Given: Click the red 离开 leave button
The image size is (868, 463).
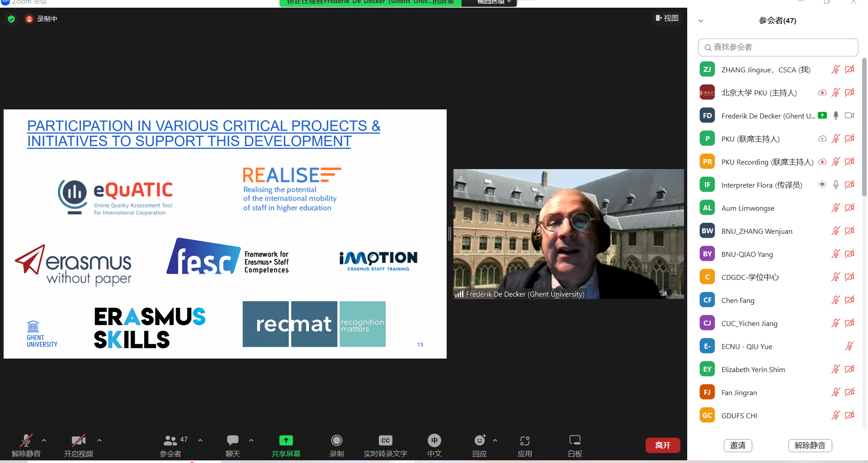Looking at the screenshot, I should click(x=662, y=445).
